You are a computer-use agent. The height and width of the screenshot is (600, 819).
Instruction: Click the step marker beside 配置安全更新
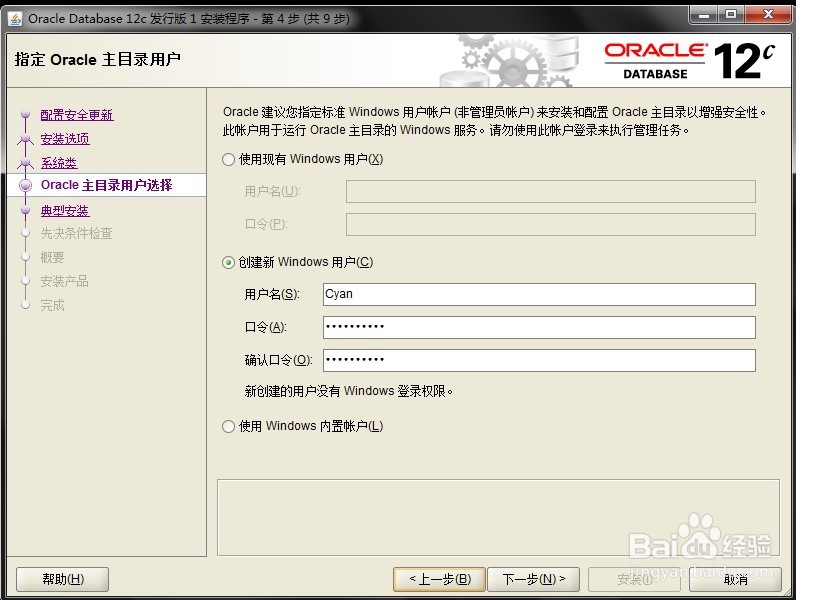[25, 114]
